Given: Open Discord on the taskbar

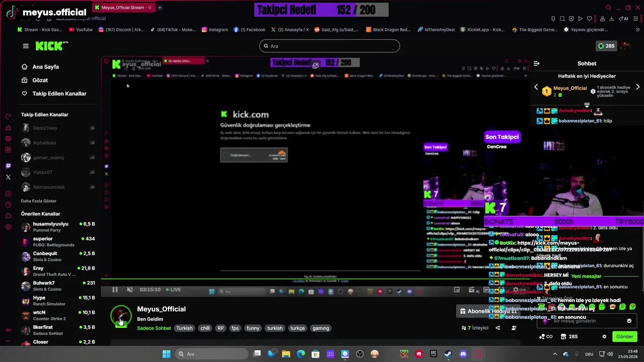Looking at the screenshot, I should point(463,354).
